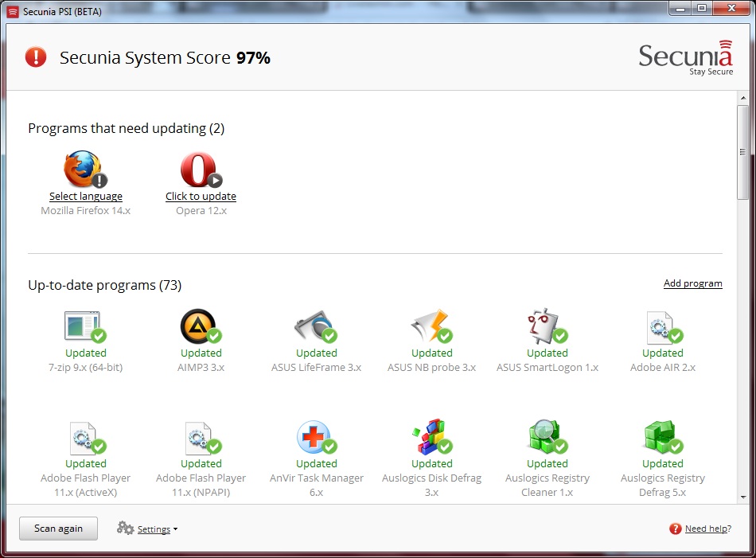Screen dimensions: 756x558
Task: Open the Auslogics Registry Defrag icon
Action: [x=663, y=438]
